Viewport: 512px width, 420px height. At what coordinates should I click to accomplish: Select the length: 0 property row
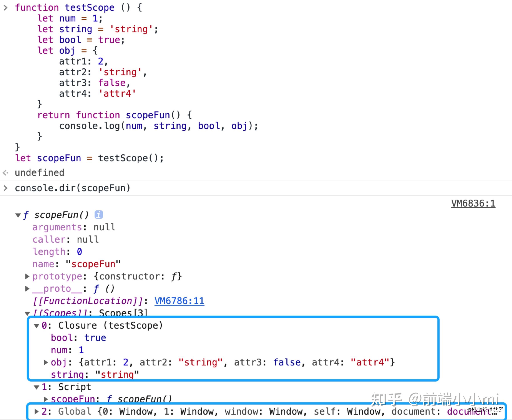coord(57,252)
